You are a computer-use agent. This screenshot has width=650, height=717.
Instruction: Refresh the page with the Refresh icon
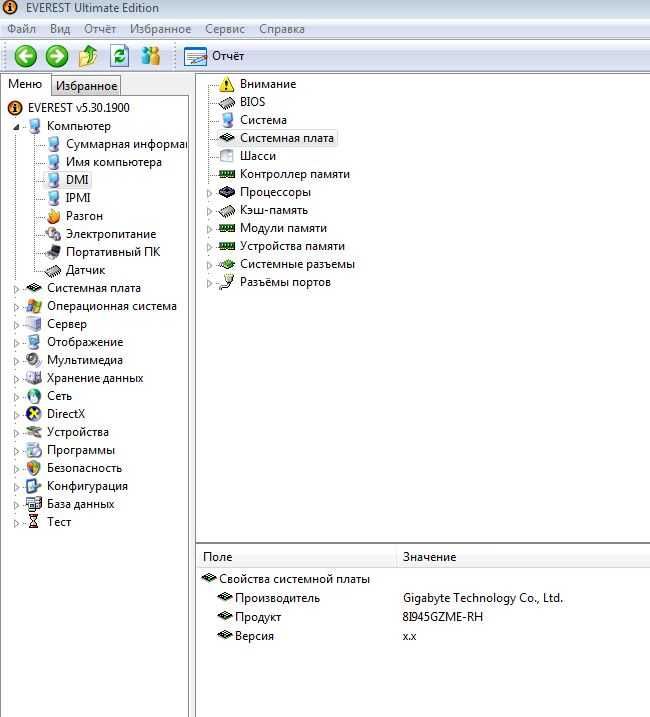click(119, 56)
